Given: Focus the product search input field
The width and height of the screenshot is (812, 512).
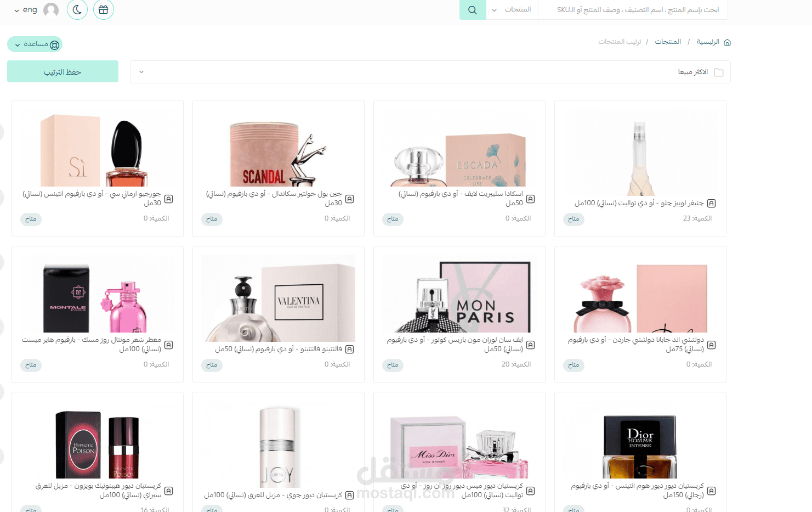Looking at the screenshot, I should [633, 10].
